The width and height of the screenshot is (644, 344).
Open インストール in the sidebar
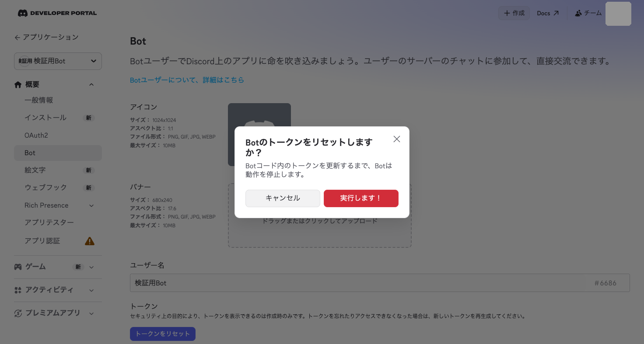point(58,118)
